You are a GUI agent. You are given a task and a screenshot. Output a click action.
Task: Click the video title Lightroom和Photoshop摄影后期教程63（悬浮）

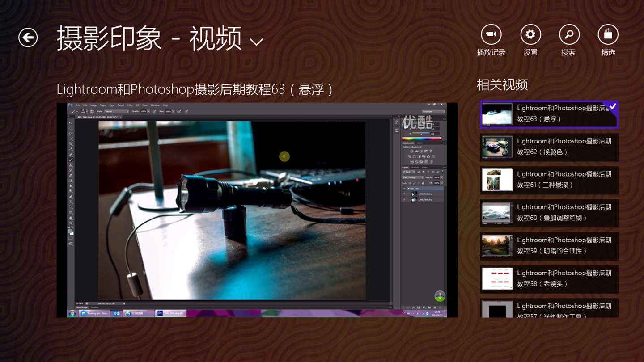coord(195,89)
